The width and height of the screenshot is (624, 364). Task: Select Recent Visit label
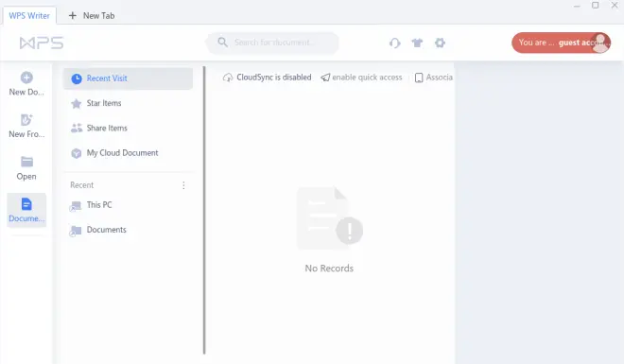pos(107,78)
